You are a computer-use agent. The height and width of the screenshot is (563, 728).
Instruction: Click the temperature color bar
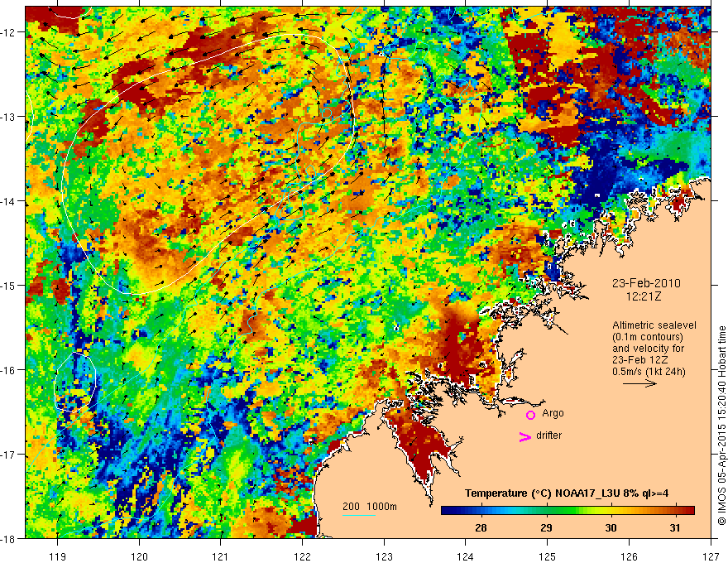[x=568, y=510]
